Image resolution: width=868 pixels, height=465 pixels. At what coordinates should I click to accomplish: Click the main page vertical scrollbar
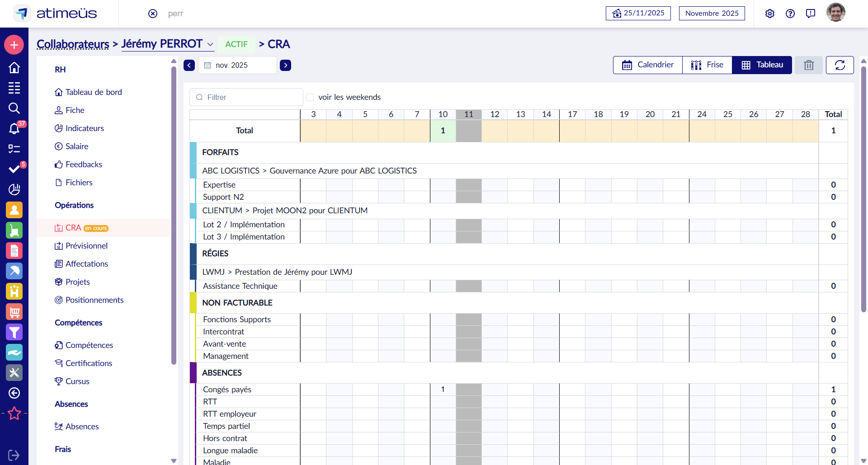point(864,188)
